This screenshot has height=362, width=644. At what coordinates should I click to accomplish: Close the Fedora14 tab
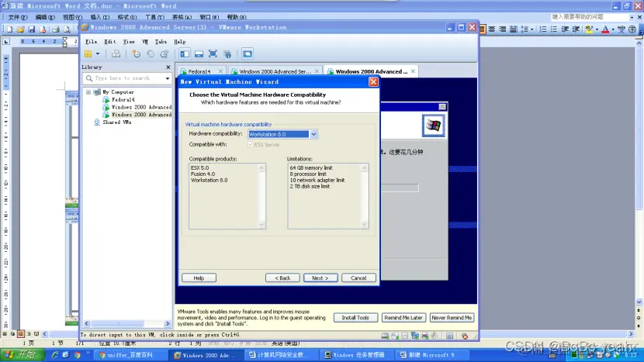pos(220,71)
